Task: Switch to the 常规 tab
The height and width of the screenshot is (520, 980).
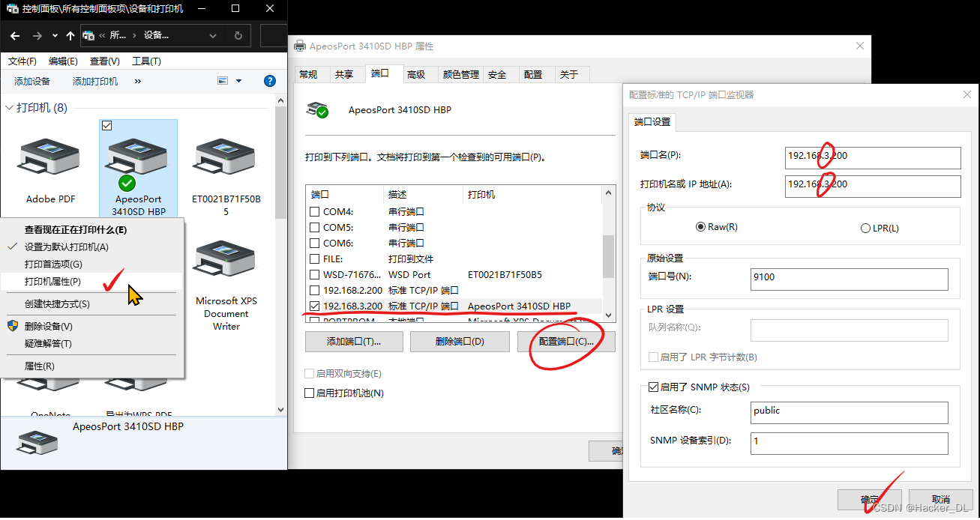Action: pyautogui.click(x=308, y=74)
